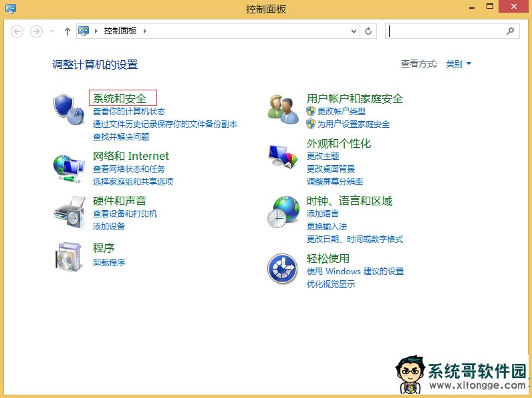Open 查找并解决问题

click(x=121, y=137)
